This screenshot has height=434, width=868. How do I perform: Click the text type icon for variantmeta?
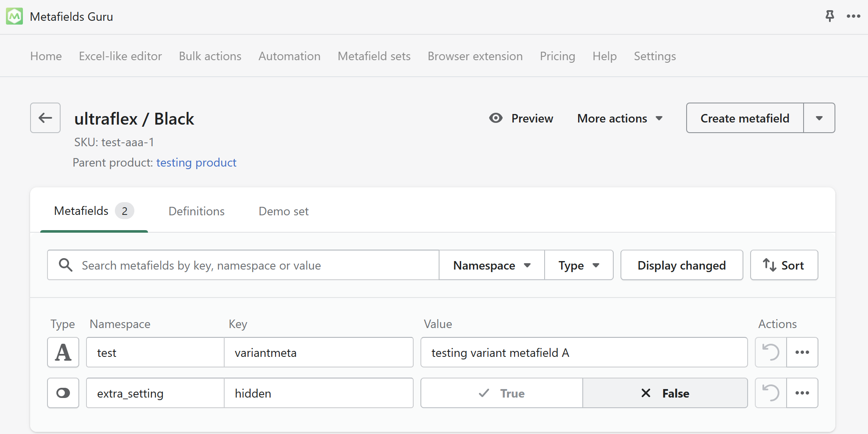(x=63, y=352)
